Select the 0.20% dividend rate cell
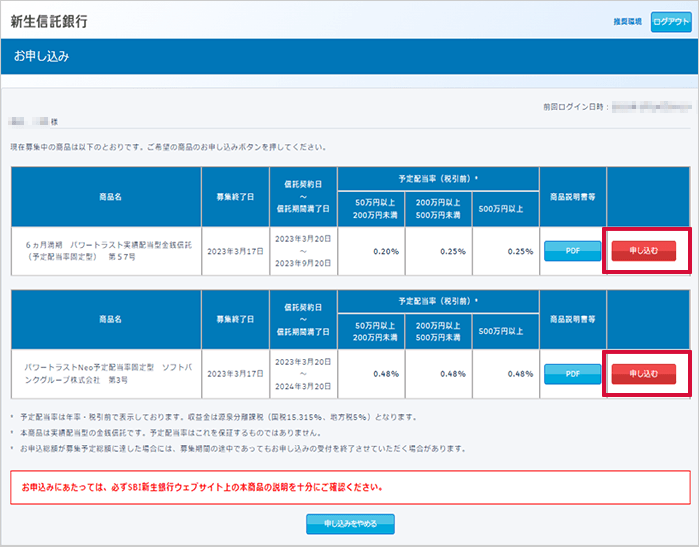The width and height of the screenshot is (699, 547). point(371,251)
